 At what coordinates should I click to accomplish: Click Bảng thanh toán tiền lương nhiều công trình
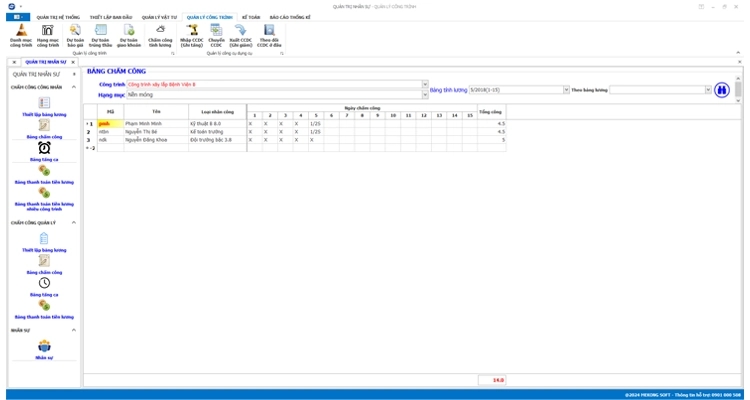pyautogui.click(x=44, y=197)
